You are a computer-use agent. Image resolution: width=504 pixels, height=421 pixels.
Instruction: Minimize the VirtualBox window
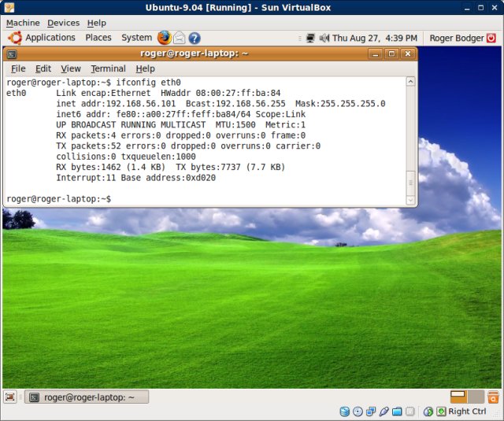coord(467,8)
